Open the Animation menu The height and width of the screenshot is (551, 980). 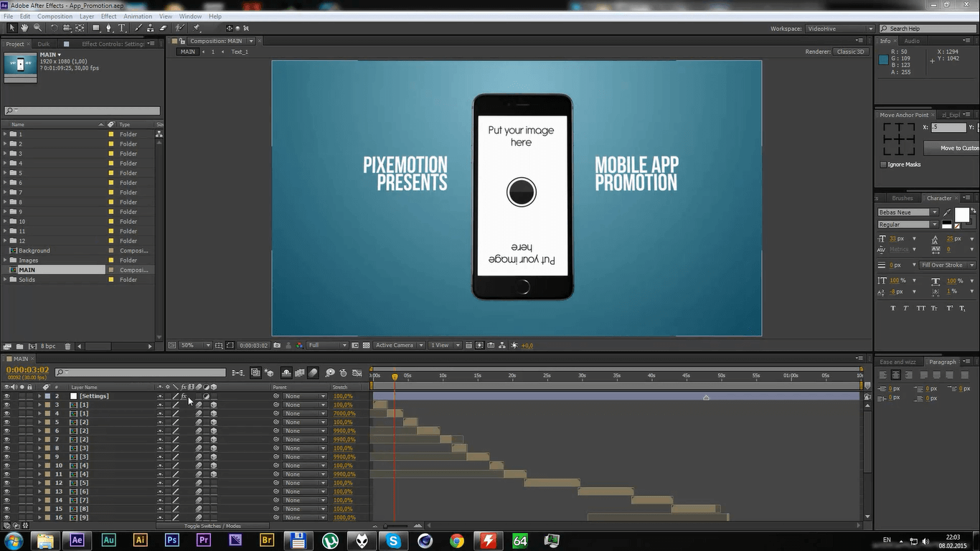coord(137,16)
